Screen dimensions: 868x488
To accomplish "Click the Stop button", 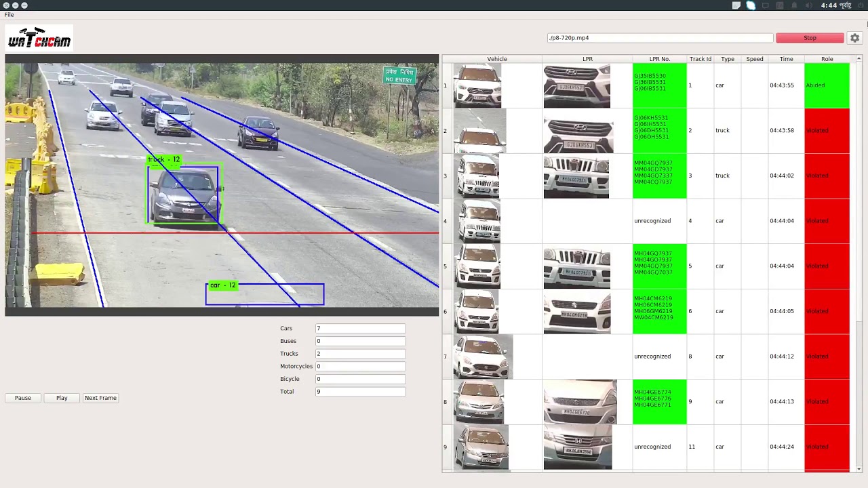I will 810,38.
